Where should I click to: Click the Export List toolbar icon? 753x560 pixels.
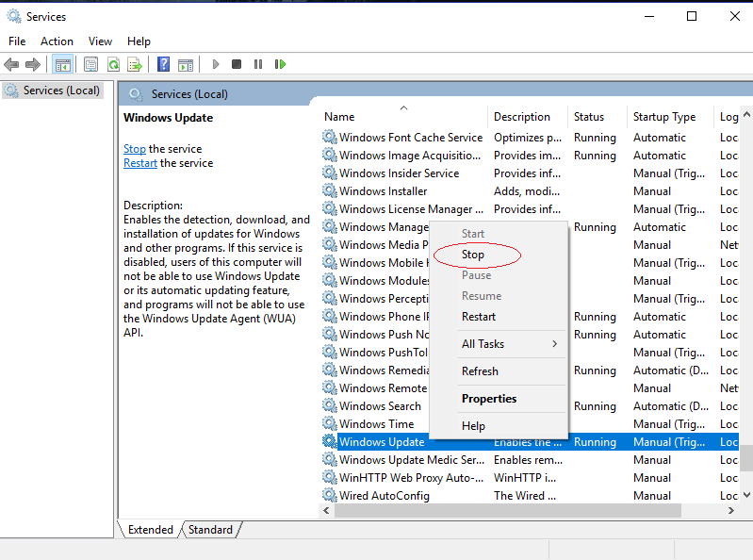[135, 64]
